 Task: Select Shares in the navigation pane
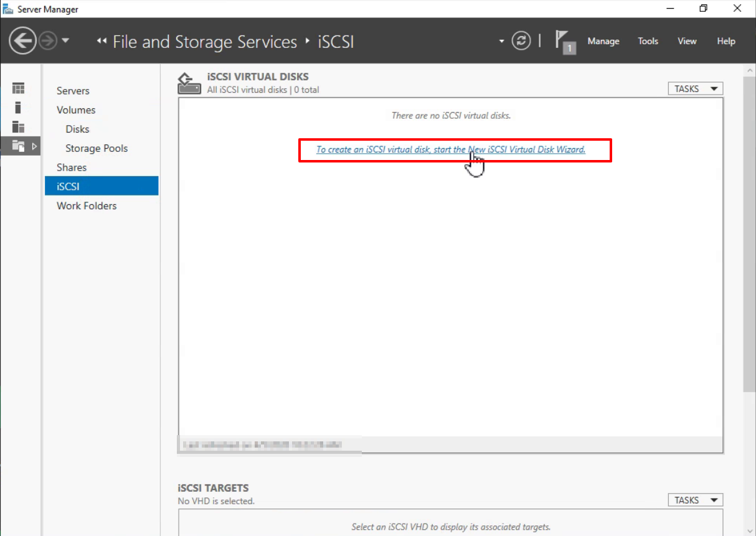point(72,167)
